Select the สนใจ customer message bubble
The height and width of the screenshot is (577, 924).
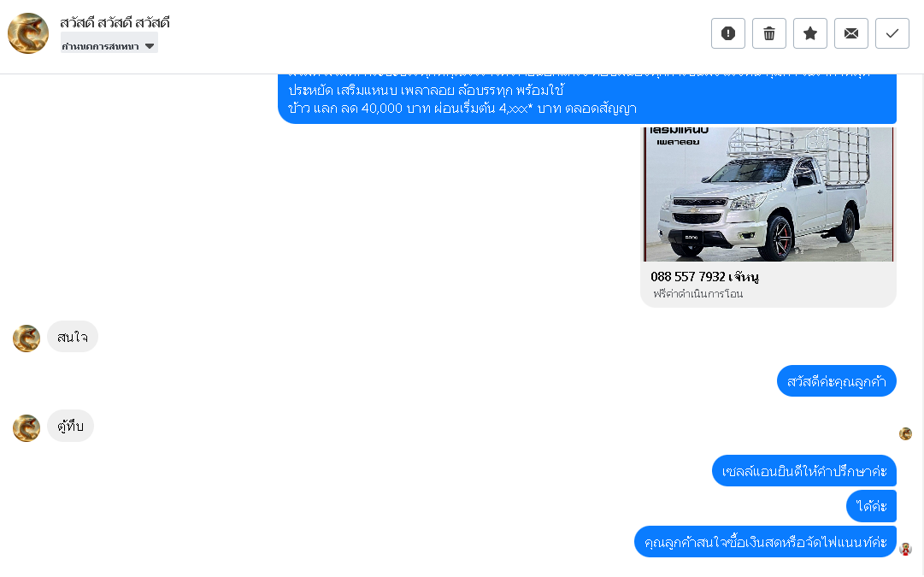[73, 337]
